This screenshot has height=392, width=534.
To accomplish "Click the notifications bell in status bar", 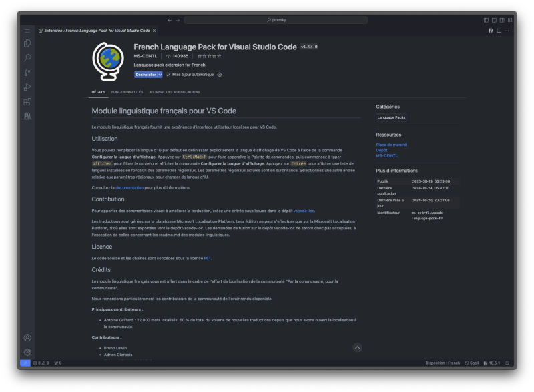I will (x=507, y=363).
